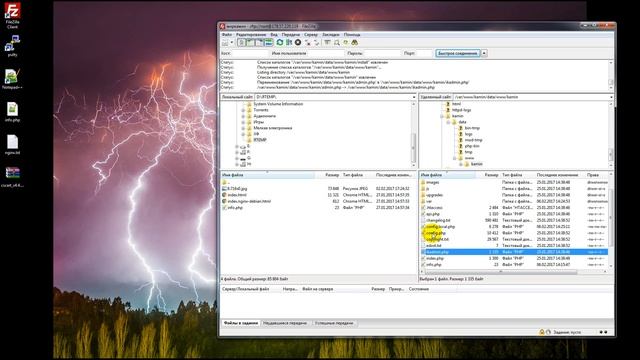Open the Site Manager toolbar icon
Viewport: 640px width, 360px height.
225,43
